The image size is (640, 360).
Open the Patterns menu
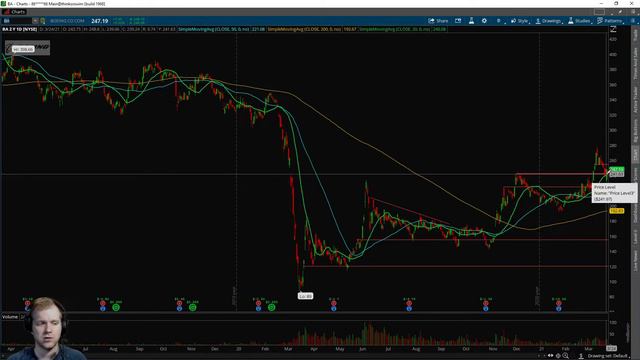pyautogui.click(x=611, y=21)
